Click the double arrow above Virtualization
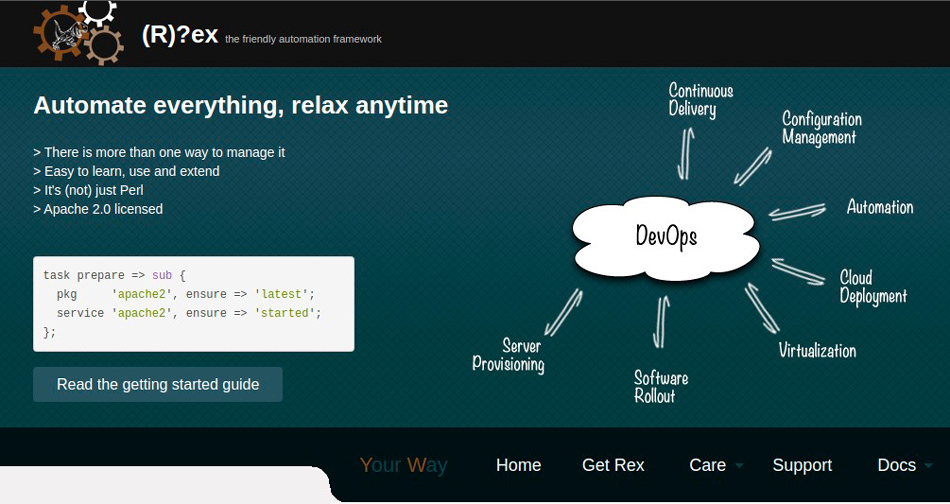 762,308
